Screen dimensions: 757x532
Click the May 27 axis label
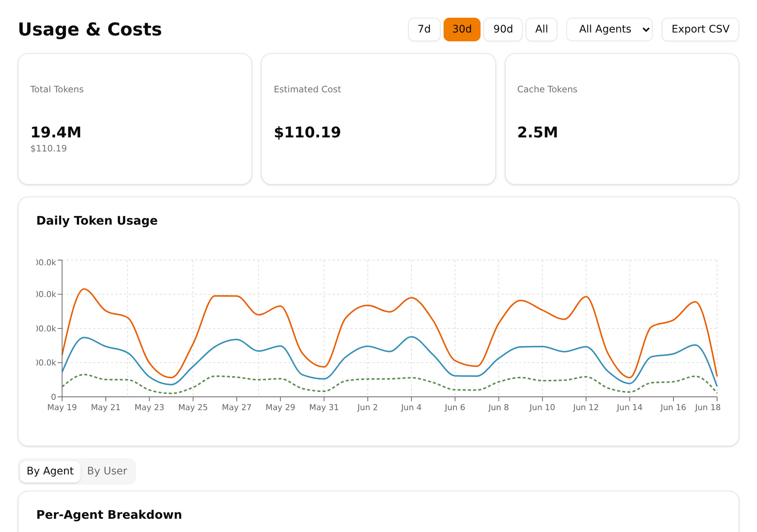click(237, 408)
